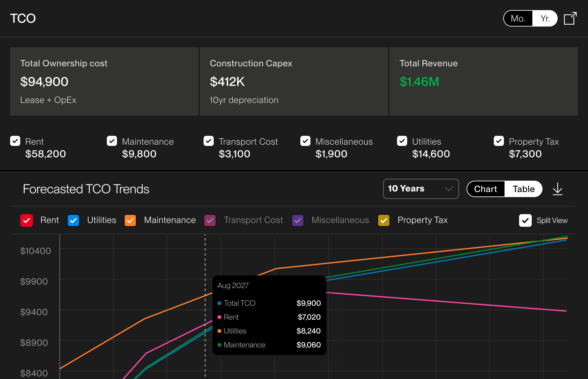Click the Total TCO $9,900 tooltip row
The image size is (588, 379).
(x=269, y=303)
